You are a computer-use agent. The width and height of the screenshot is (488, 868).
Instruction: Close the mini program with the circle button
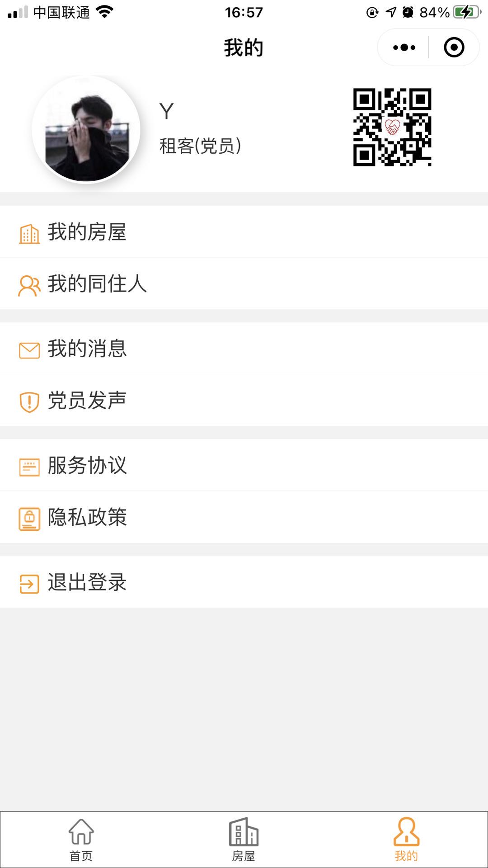(454, 47)
